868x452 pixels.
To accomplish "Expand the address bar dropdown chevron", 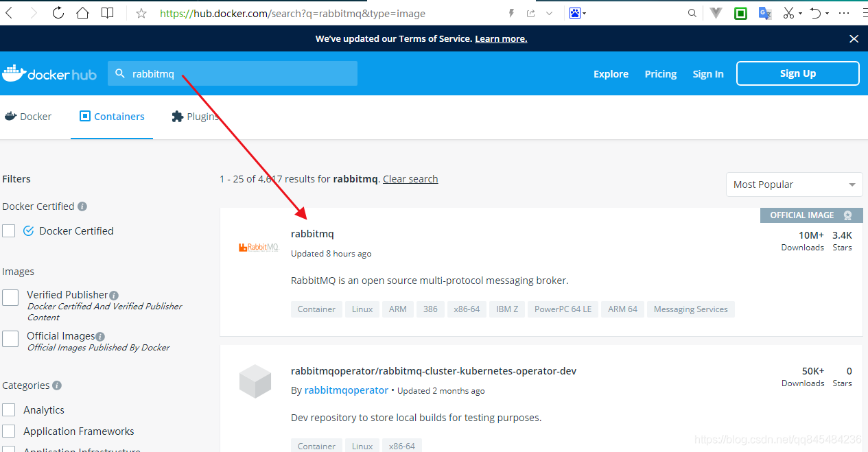I will (x=549, y=13).
